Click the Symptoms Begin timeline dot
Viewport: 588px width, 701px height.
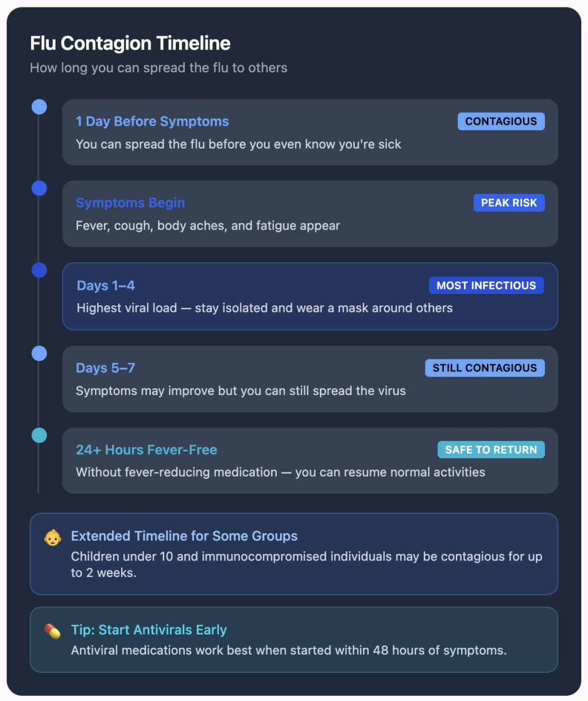39,188
